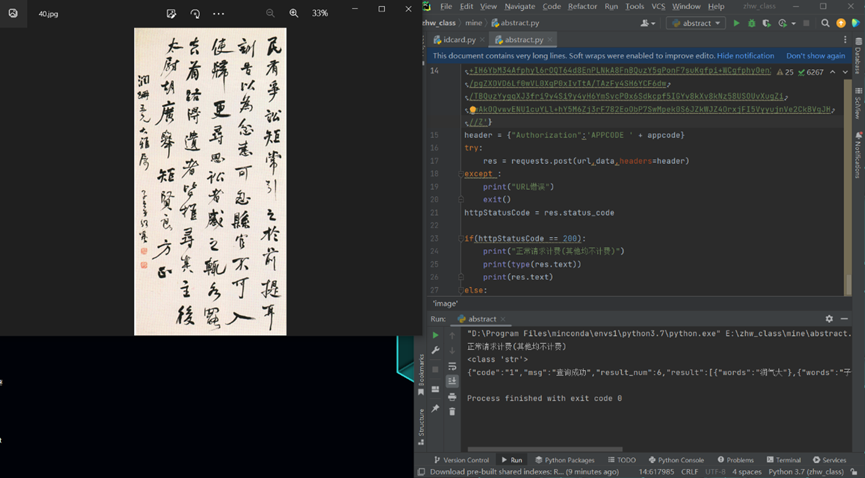Zoom out in photo viewer
This screenshot has width=865, height=478.
[x=270, y=13]
